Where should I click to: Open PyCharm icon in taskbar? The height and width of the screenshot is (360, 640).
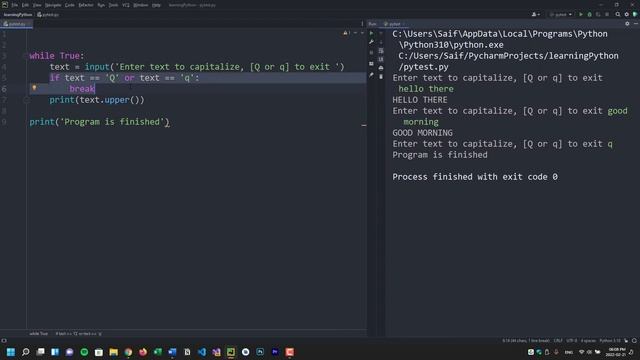tap(231, 352)
